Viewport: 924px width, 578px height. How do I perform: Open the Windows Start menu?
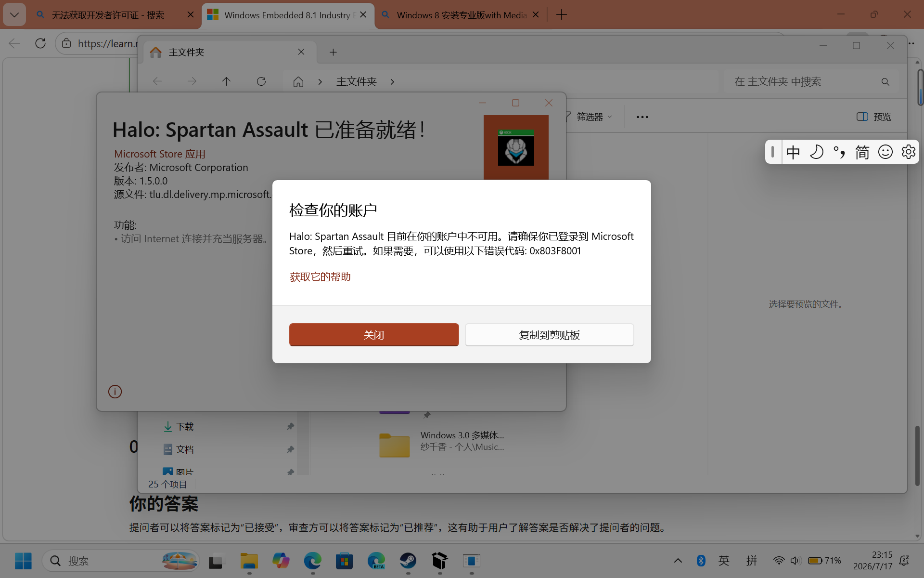(23, 561)
